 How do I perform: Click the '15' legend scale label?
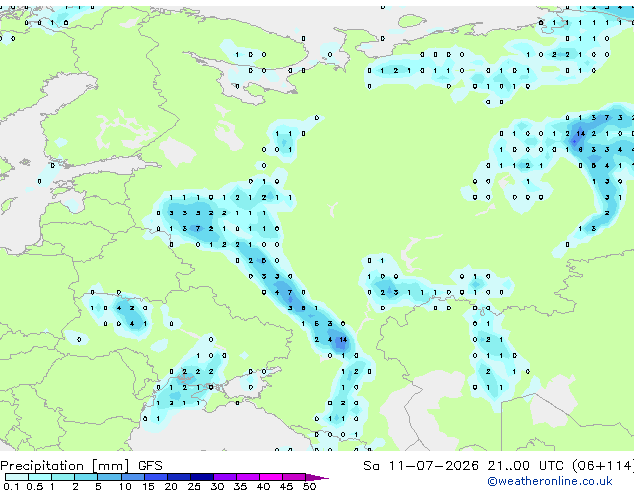click(148, 486)
